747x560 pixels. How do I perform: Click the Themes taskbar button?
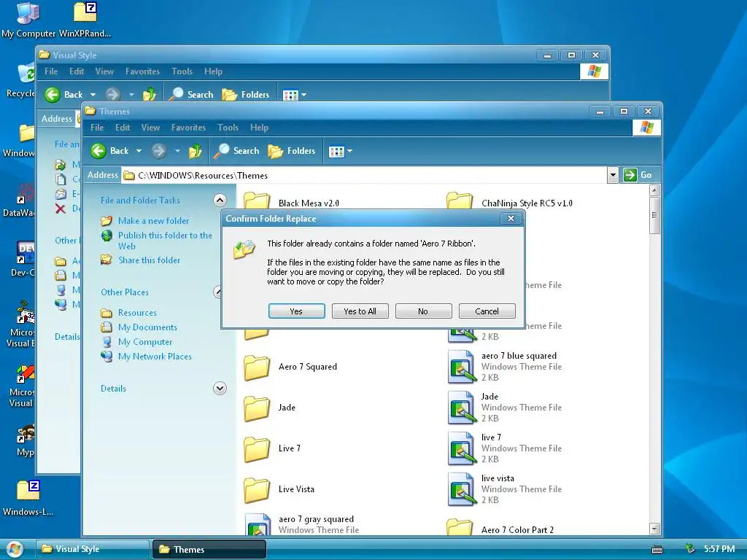(209, 549)
